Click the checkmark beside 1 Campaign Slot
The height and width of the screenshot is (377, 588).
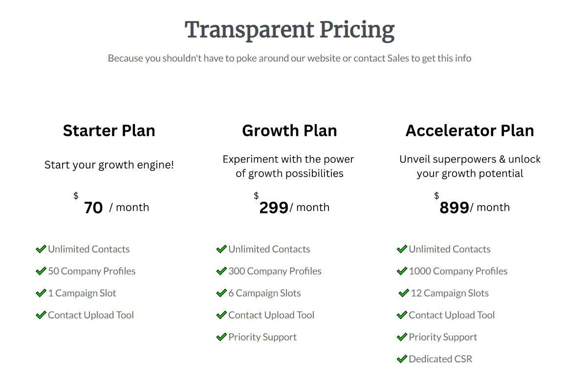coord(41,293)
